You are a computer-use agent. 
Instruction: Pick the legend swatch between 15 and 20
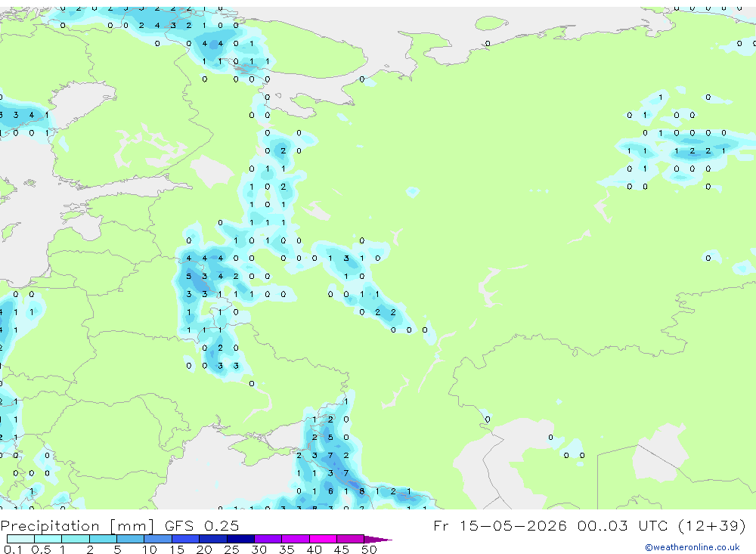tap(186, 539)
